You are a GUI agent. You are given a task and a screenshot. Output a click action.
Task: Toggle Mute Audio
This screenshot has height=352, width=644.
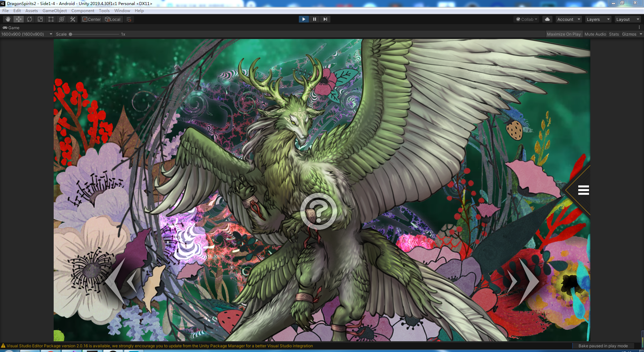pyautogui.click(x=595, y=34)
